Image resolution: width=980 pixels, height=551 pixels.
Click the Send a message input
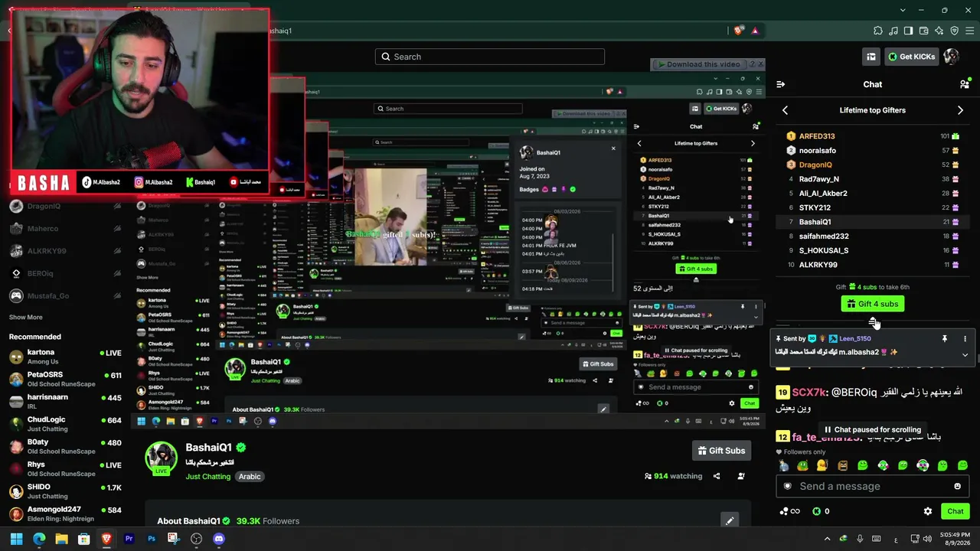pos(872,486)
